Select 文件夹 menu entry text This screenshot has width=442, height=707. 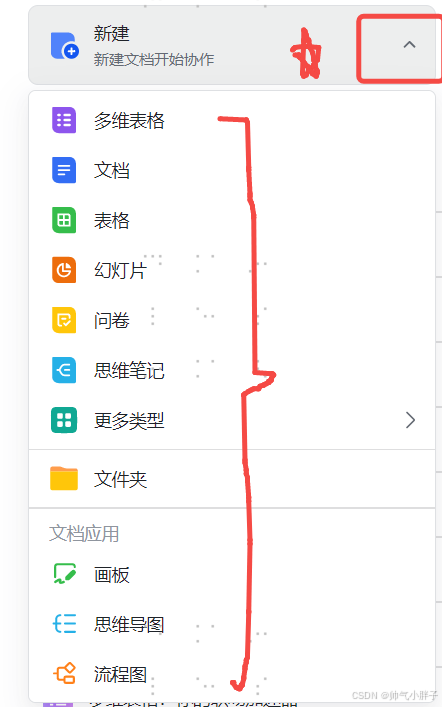120,479
